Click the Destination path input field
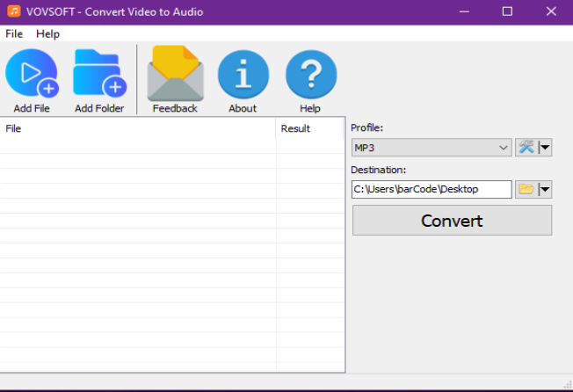 pyautogui.click(x=432, y=189)
